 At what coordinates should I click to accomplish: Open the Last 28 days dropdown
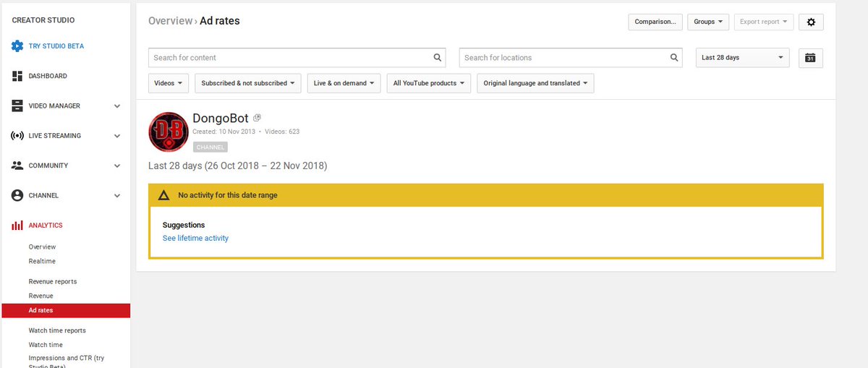tap(743, 58)
